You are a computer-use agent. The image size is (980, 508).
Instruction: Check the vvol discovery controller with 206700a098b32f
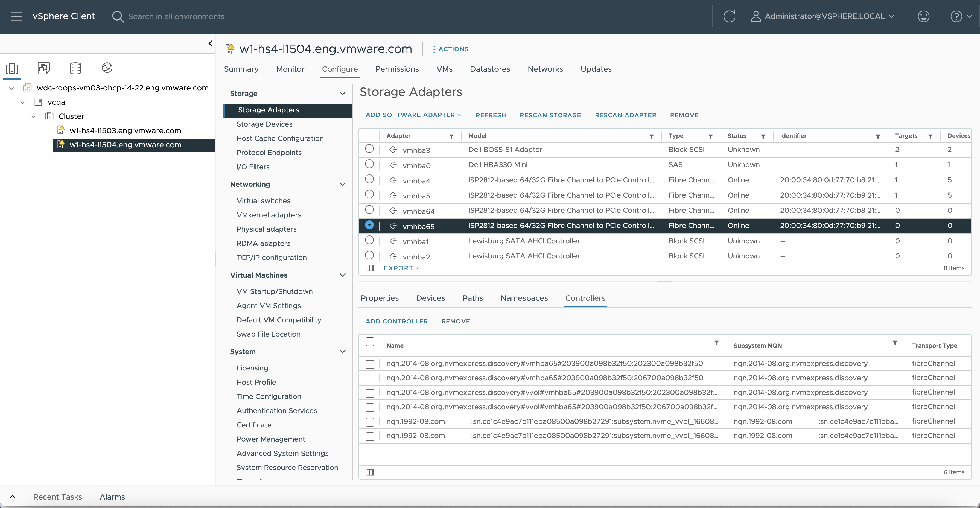370,408
